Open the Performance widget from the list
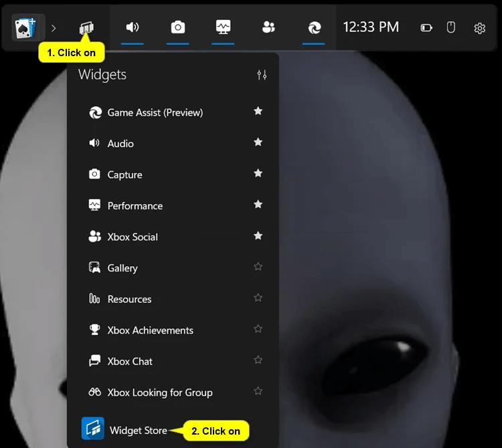502x448 pixels. click(x=135, y=206)
